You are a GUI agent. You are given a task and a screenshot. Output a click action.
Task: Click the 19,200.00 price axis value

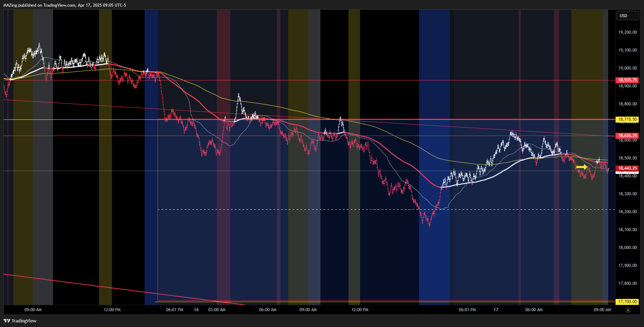pos(628,32)
